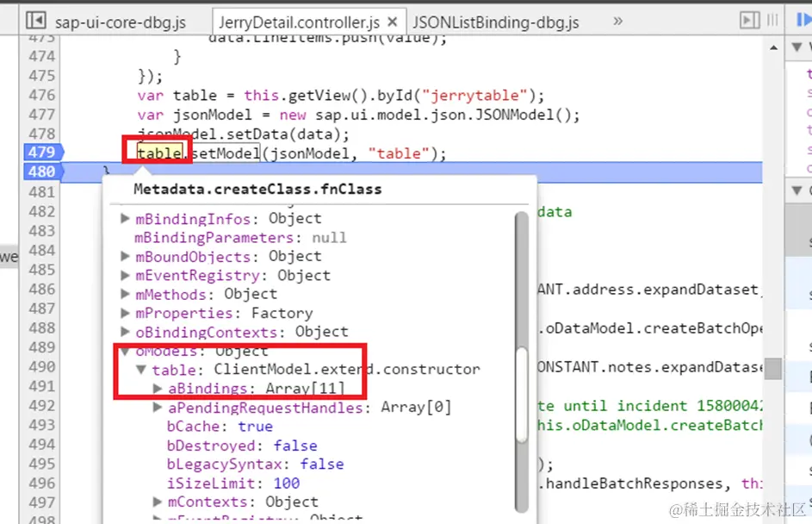Collapse the first debugger sidebar section
812x524 pixels.
click(x=797, y=47)
